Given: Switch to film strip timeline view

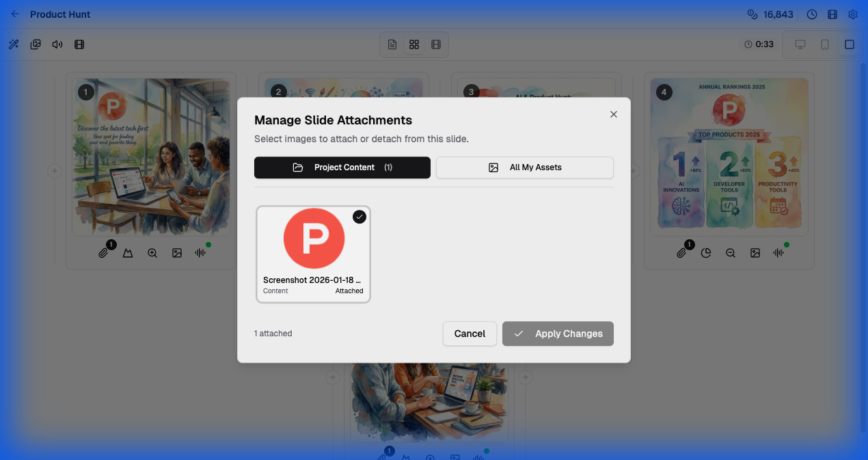Looking at the screenshot, I should tap(436, 44).
